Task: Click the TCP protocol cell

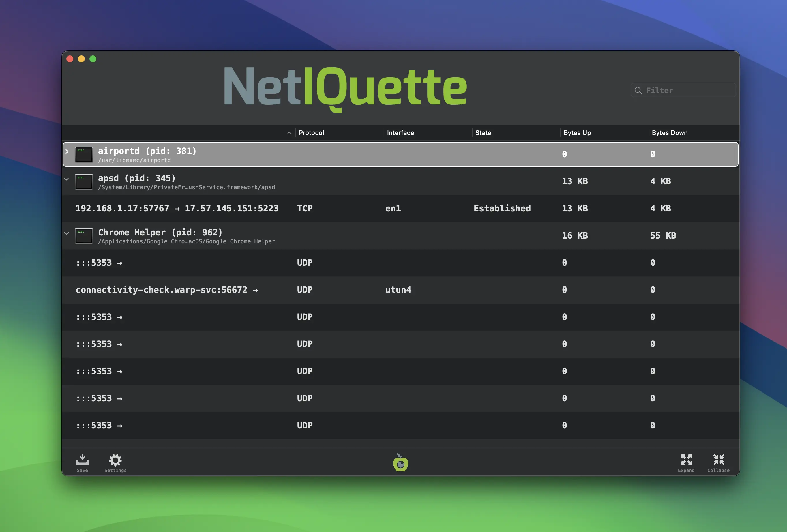Action: point(305,209)
